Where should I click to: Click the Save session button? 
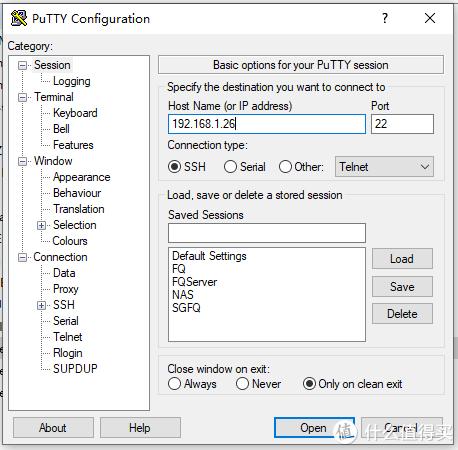pyautogui.click(x=402, y=287)
